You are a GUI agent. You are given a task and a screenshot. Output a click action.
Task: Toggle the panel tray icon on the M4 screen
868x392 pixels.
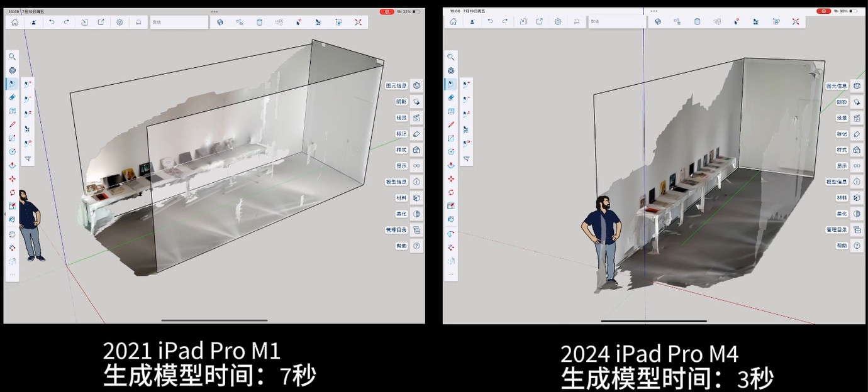tap(577, 21)
